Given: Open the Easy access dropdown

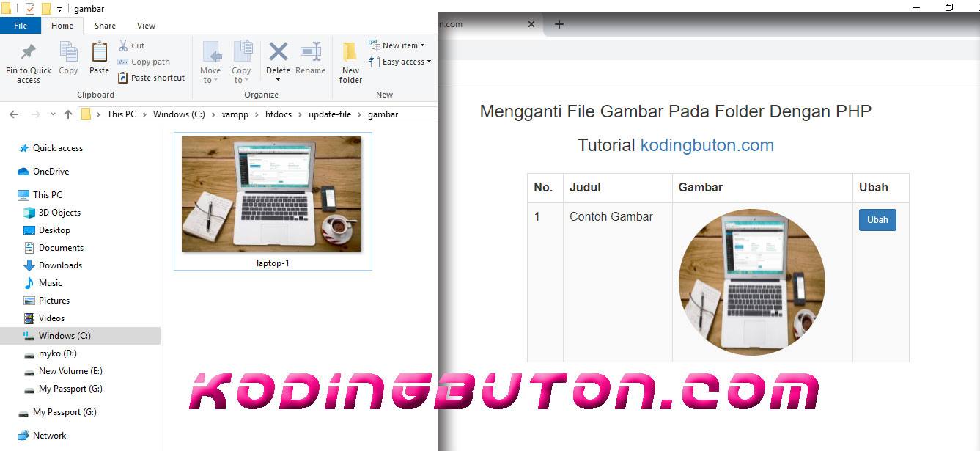Looking at the screenshot, I should [x=400, y=62].
